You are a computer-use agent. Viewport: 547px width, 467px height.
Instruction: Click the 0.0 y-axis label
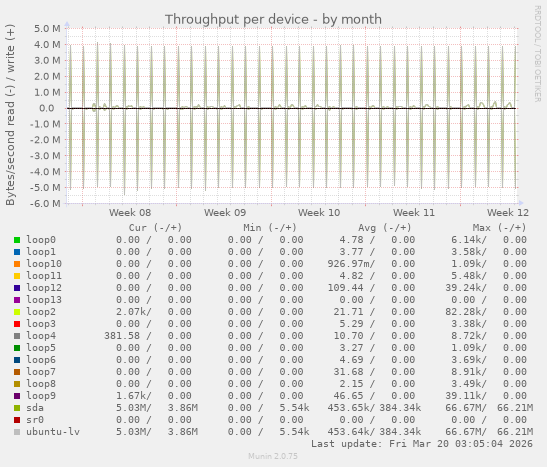click(47, 108)
